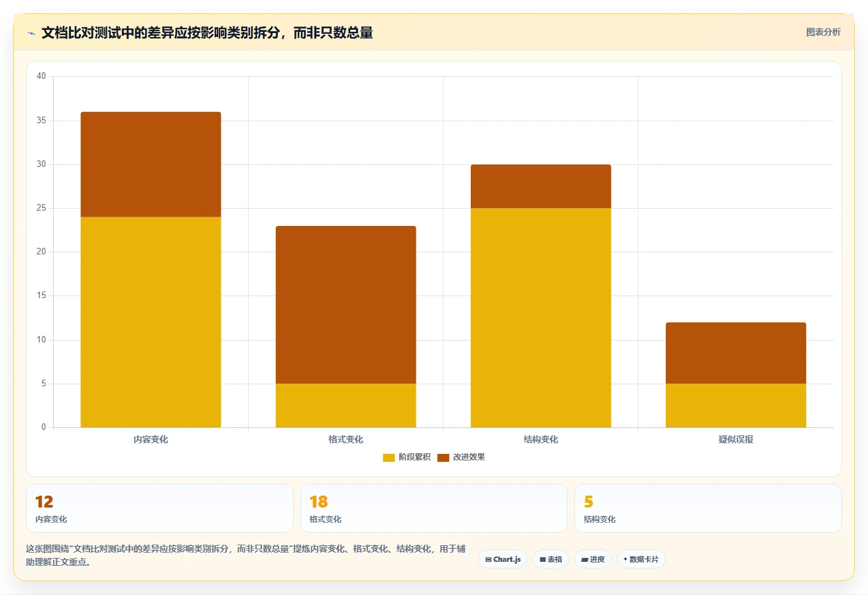
Task: Click the 阶段累积 legend label
Action: click(x=414, y=457)
